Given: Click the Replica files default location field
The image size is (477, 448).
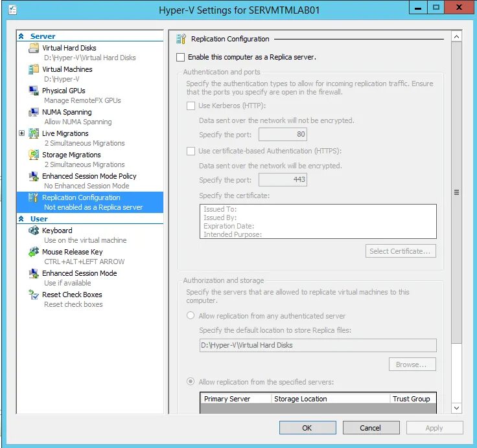Looking at the screenshot, I should coord(318,345).
